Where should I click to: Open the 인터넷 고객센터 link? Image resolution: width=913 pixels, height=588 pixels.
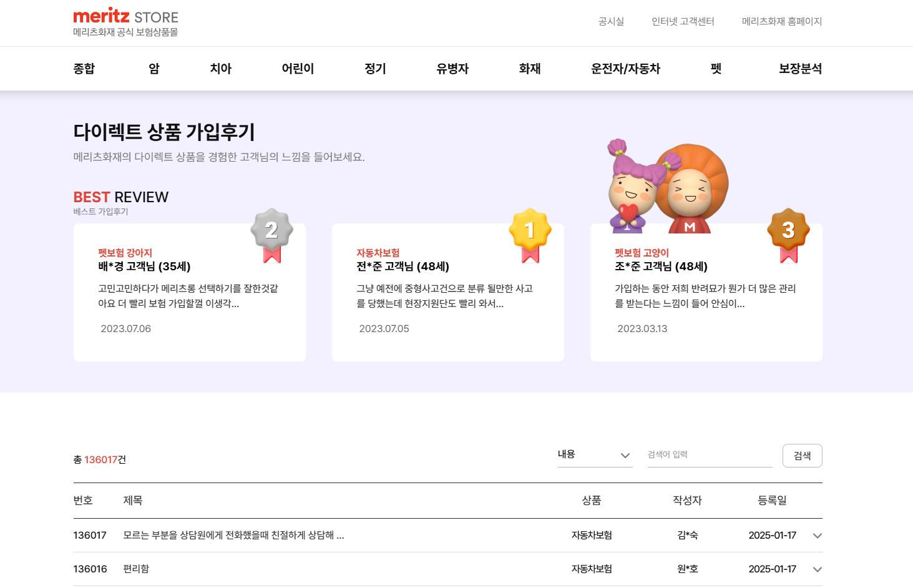(x=683, y=21)
